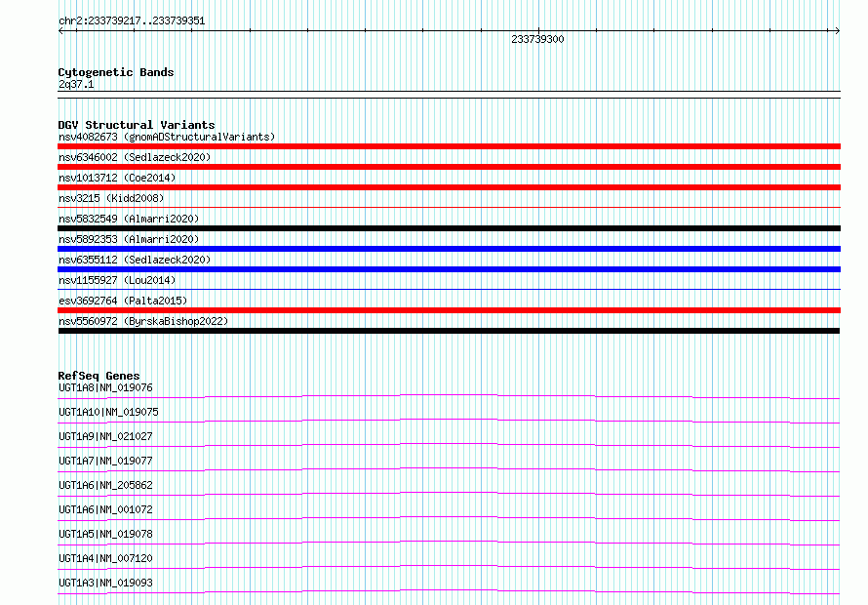Image resolution: width=868 pixels, height=605 pixels.
Task: Open the UGT1A7|NM_019077 gene label
Action: coord(105,461)
